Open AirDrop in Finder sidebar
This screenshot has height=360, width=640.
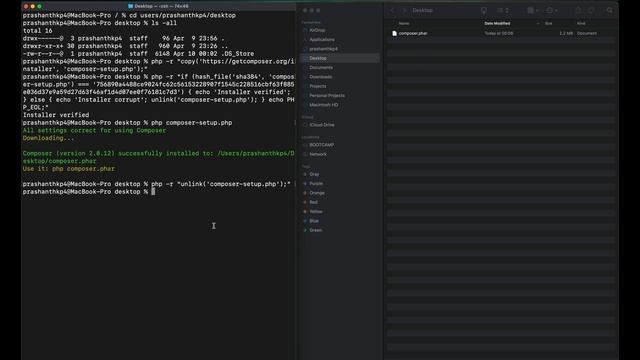pos(317,30)
